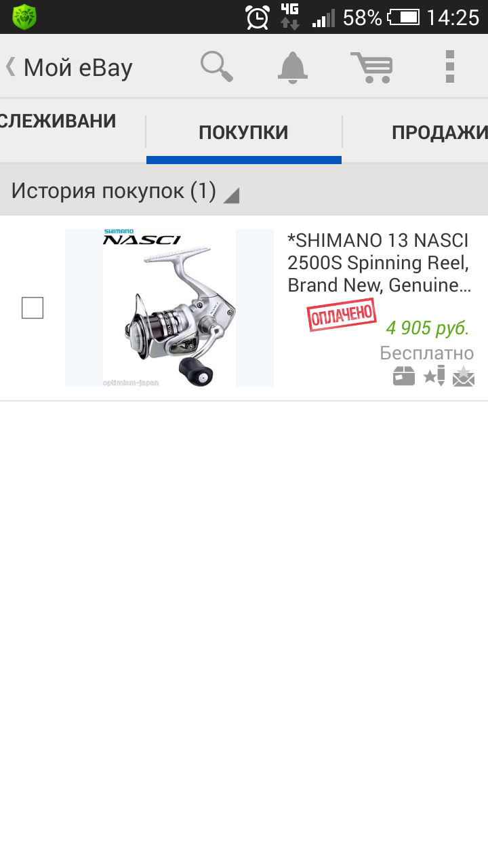Switch to the Отслеживание tab
488x868 pixels.
pyautogui.click(x=58, y=122)
